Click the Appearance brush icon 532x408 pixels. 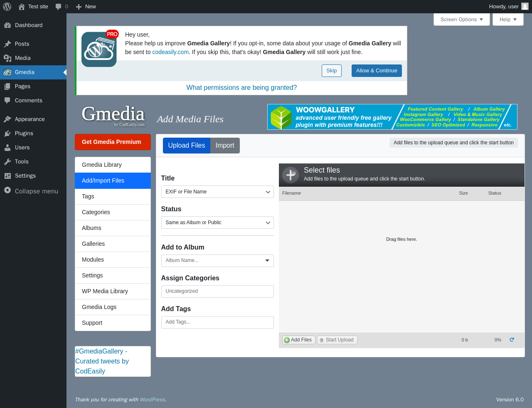click(x=7, y=119)
